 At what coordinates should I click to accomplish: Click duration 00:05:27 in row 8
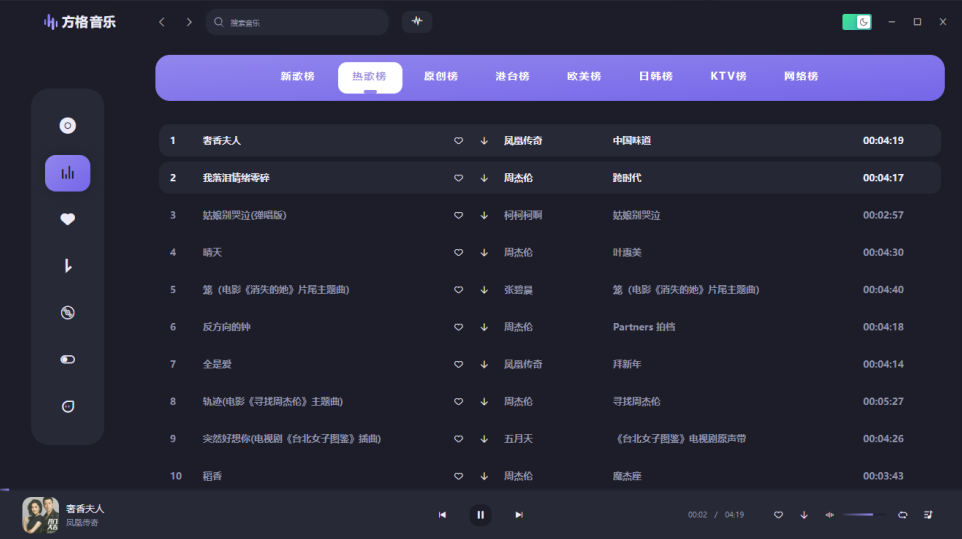[x=883, y=402]
